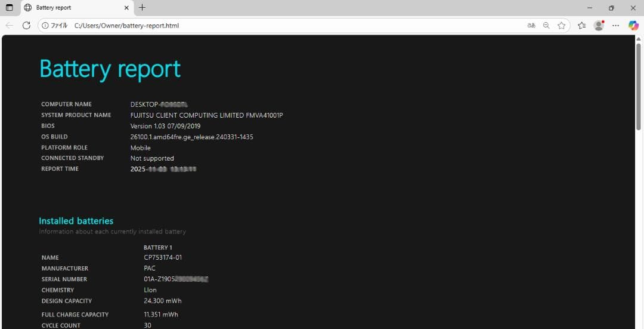Open the Settings and more ellipsis menu
Image resolution: width=644 pixels, height=329 pixels.
[x=616, y=26]
